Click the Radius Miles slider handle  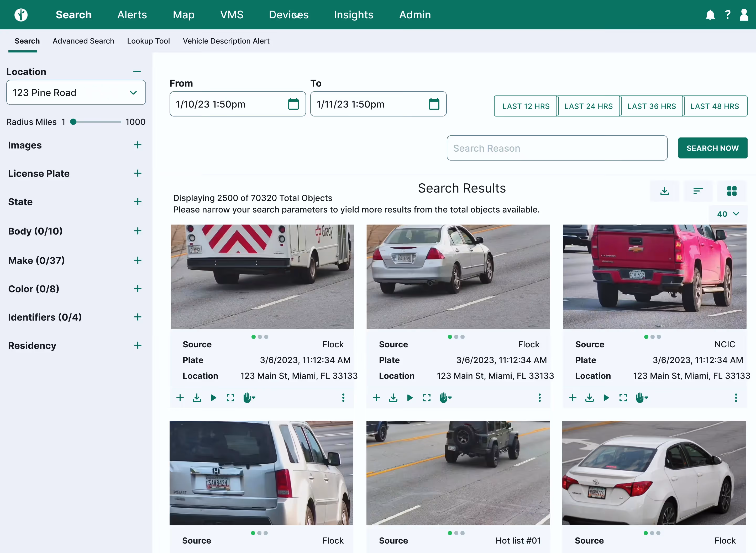click(x=73, y=122)
